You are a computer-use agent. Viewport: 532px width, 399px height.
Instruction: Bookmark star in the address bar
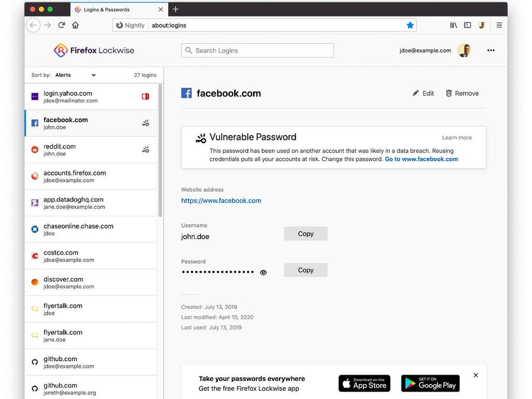point(410,25)
